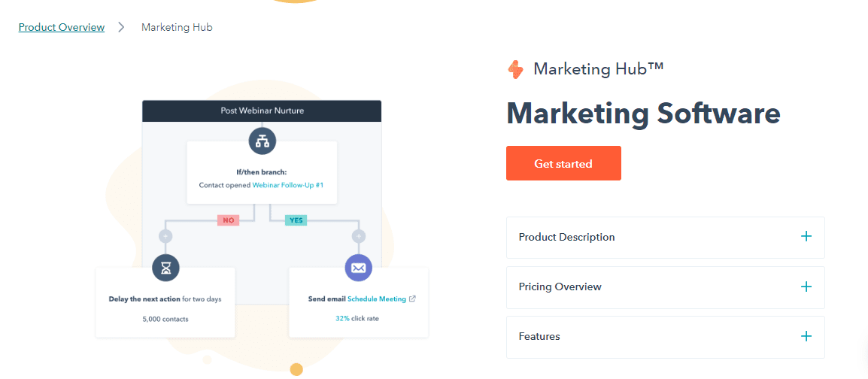Click the purple send email envelope icon
868x379 pixels.
(359, 268)
